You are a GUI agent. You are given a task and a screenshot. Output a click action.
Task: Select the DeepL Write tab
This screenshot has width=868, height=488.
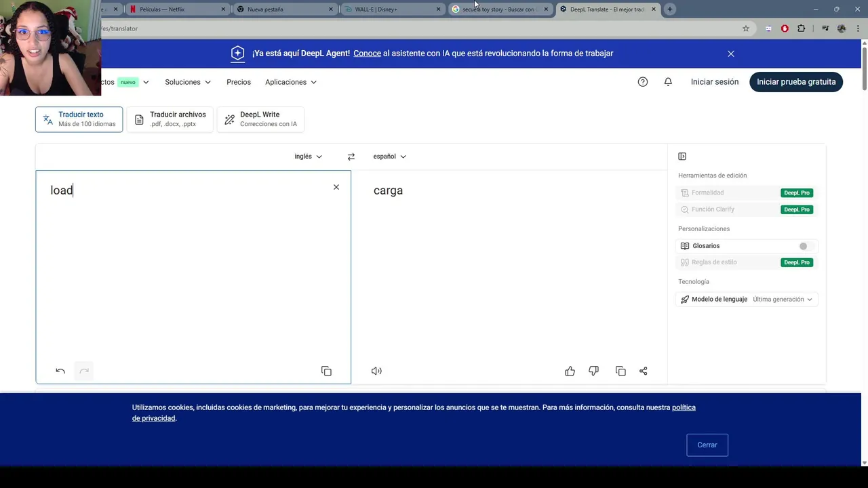tap(260, 119)
